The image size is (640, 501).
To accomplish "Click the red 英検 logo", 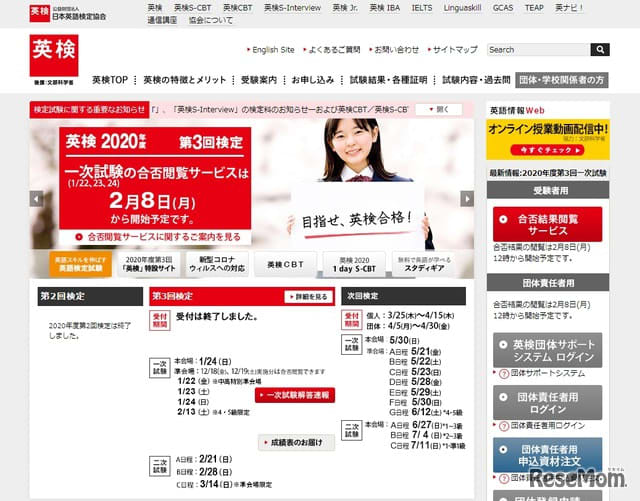I will tap(54, 56).
